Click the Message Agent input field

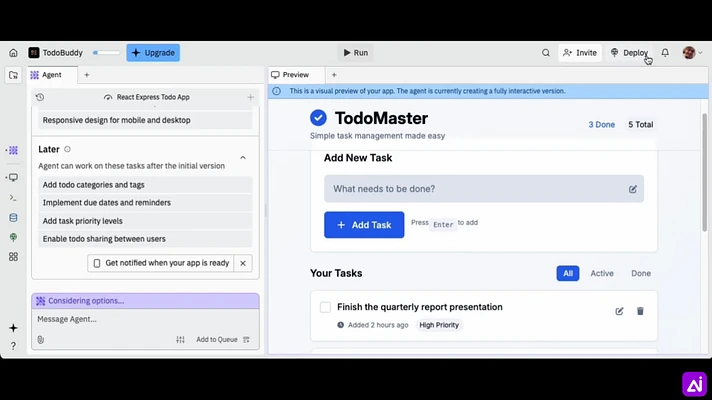click(x=145, y=319)
